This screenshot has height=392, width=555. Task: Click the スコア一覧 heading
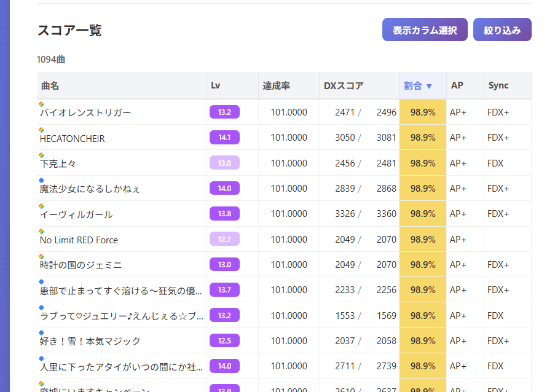click(x=69, y=31)
